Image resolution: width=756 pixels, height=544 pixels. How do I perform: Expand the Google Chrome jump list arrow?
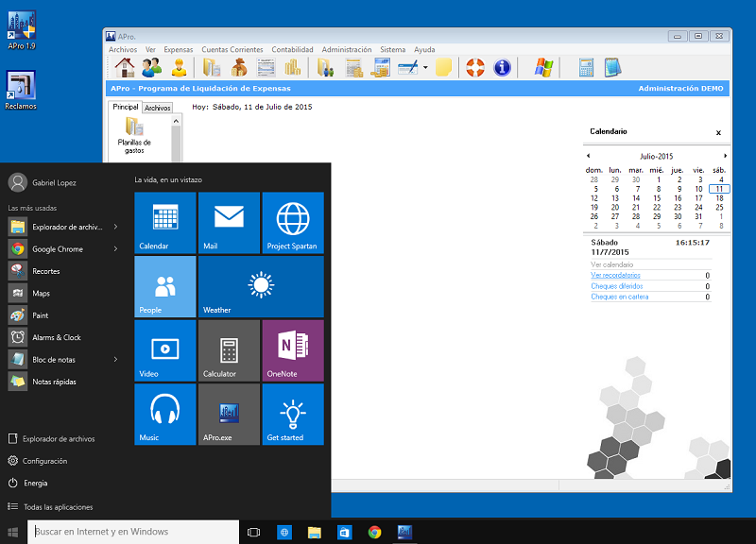pyautogui.click(x=115, y=249)
